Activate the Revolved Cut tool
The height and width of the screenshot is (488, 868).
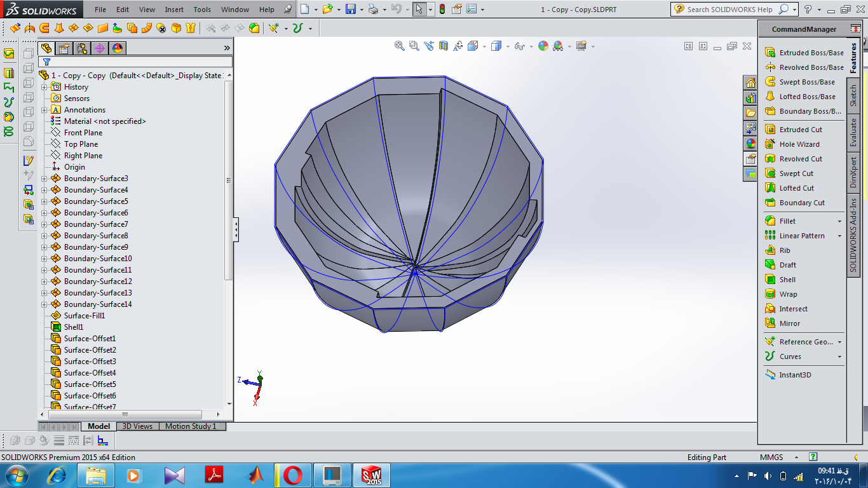800,159
